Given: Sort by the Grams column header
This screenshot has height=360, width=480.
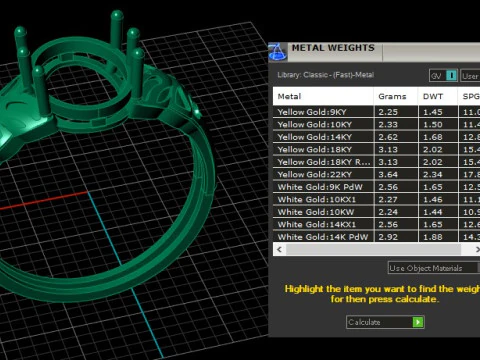Looking at the screenshot, I should click(x=396, y=96).
